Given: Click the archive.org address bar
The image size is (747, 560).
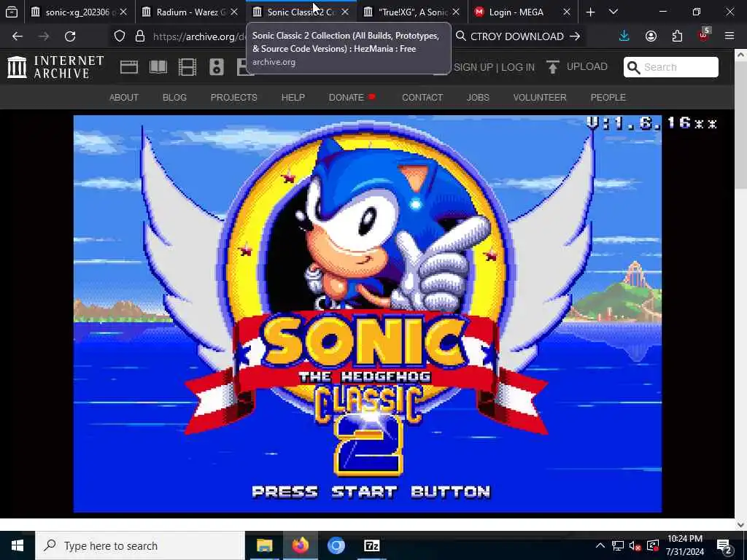Looking at the screenshot, I should coord(200,36).
